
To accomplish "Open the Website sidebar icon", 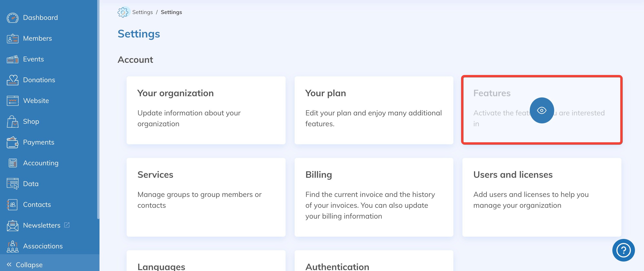I will click(12, 101).
